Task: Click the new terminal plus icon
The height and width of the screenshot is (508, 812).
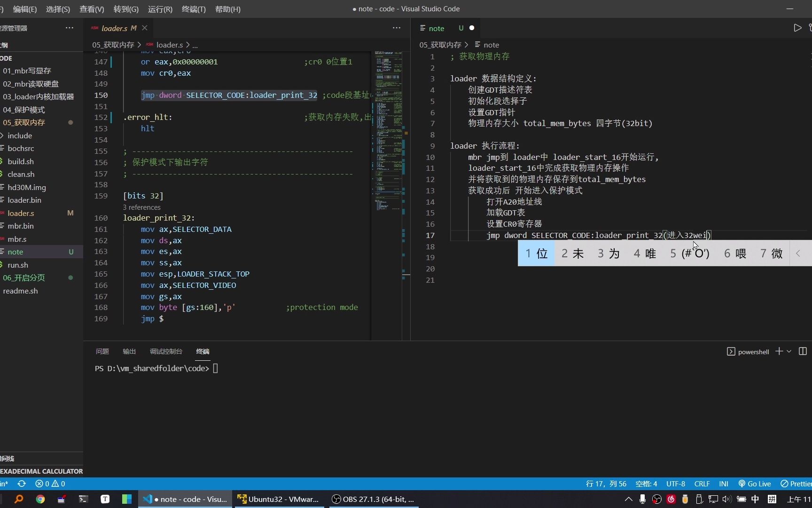Action: point(779,351)
